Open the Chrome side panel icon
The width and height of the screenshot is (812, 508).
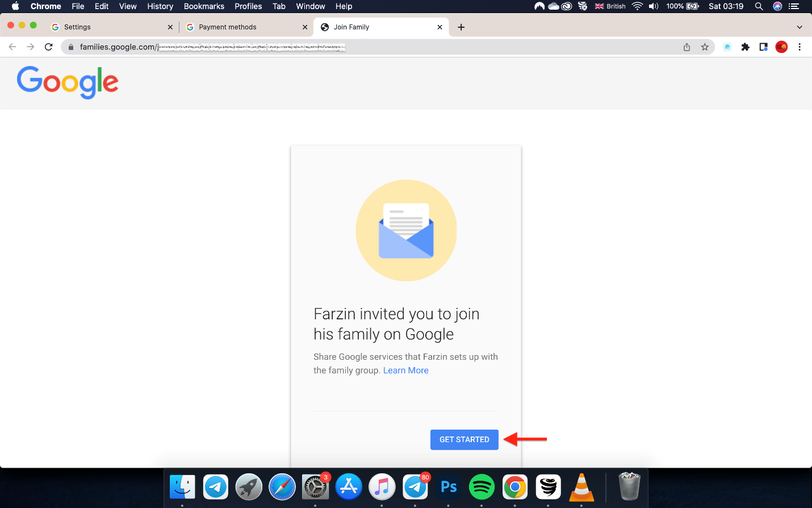[764, 47]
